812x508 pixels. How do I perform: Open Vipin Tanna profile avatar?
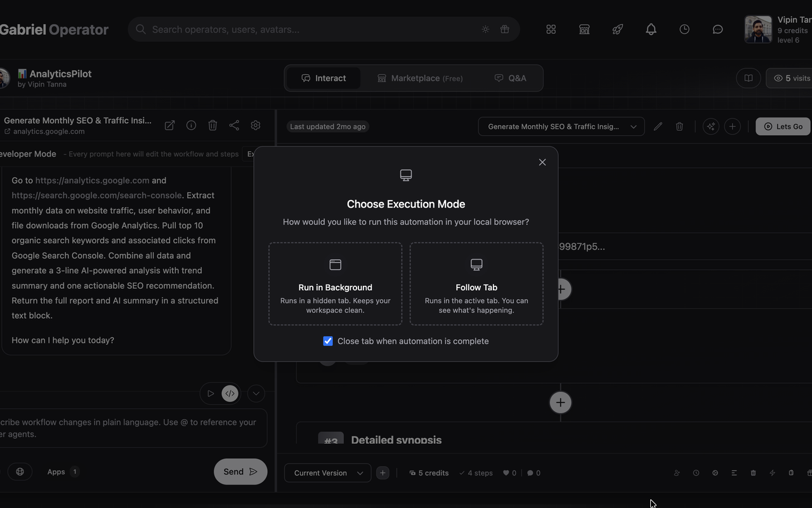[x=758, y=30]
